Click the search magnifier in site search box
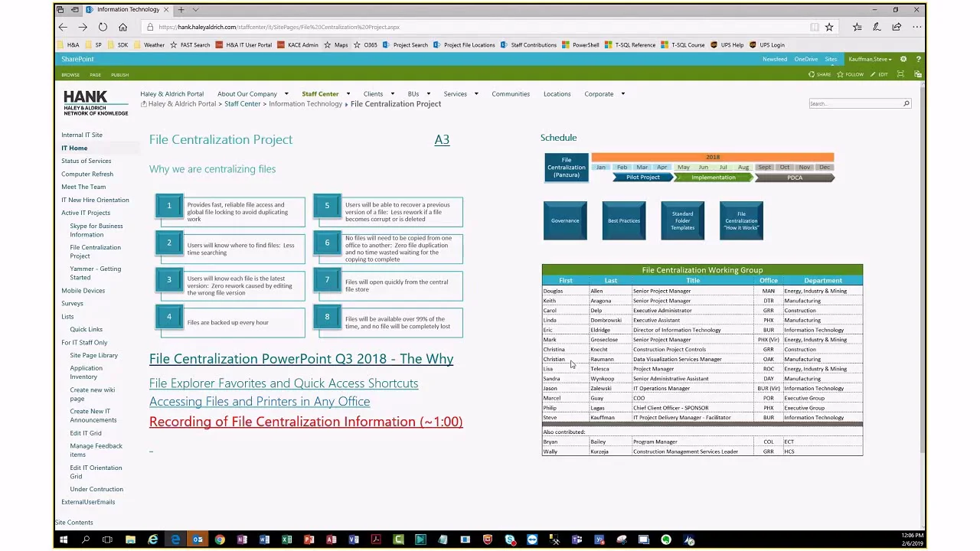Image resolution: width=980 pixels, height=551 pixels. click(906, 103)
